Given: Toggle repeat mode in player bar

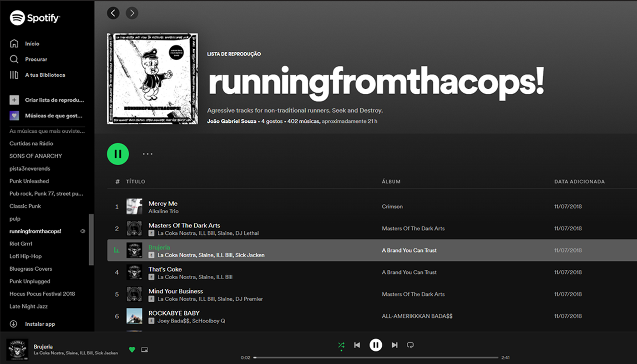Looking at the screenshot, I should click(410, 345).
